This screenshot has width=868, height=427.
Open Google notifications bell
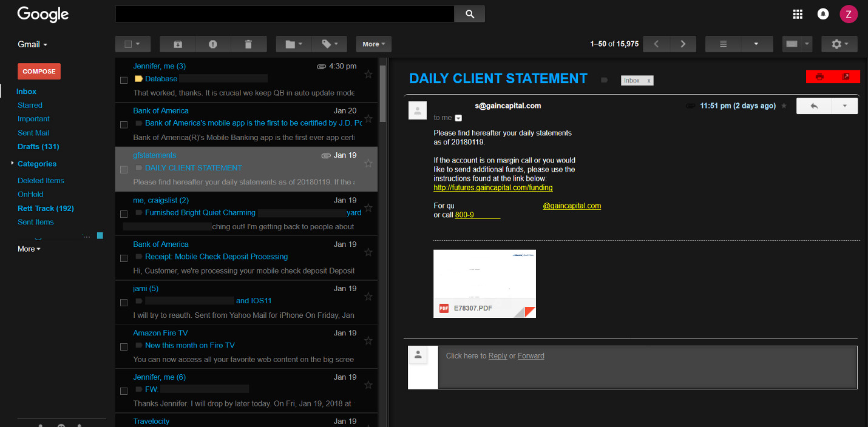coord(823,14)
